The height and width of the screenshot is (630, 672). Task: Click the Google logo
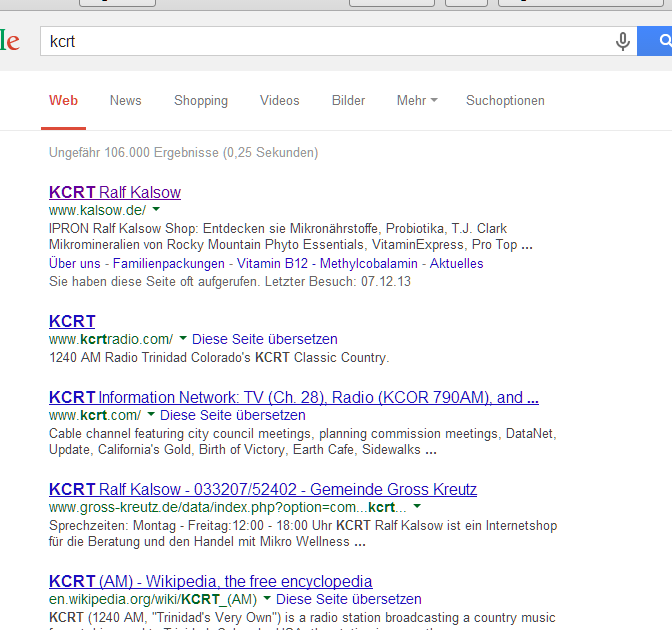10,41
